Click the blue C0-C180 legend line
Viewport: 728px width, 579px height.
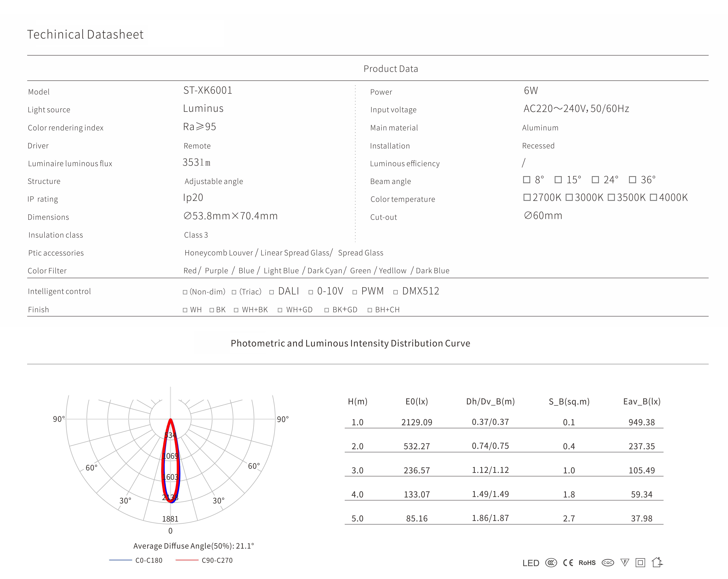pyautogui.click(x=121, y=560)
